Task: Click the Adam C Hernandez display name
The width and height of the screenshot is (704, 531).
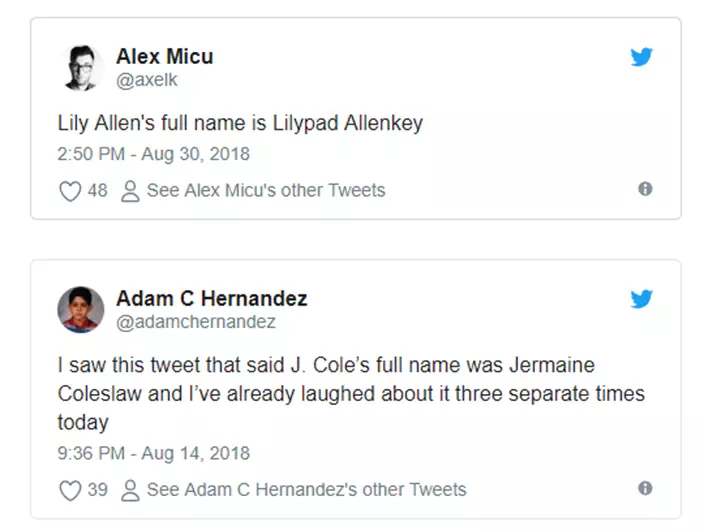Action: coord(212,298)
